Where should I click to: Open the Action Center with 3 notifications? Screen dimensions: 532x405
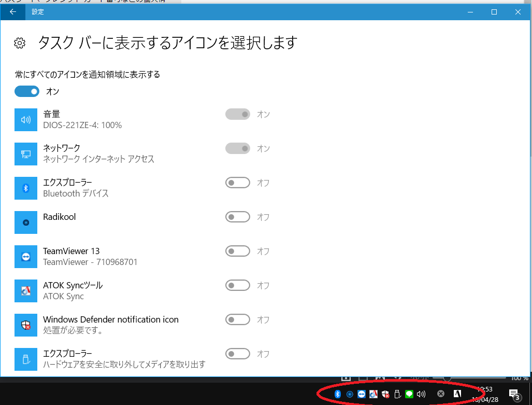click(x=514, y=395)
